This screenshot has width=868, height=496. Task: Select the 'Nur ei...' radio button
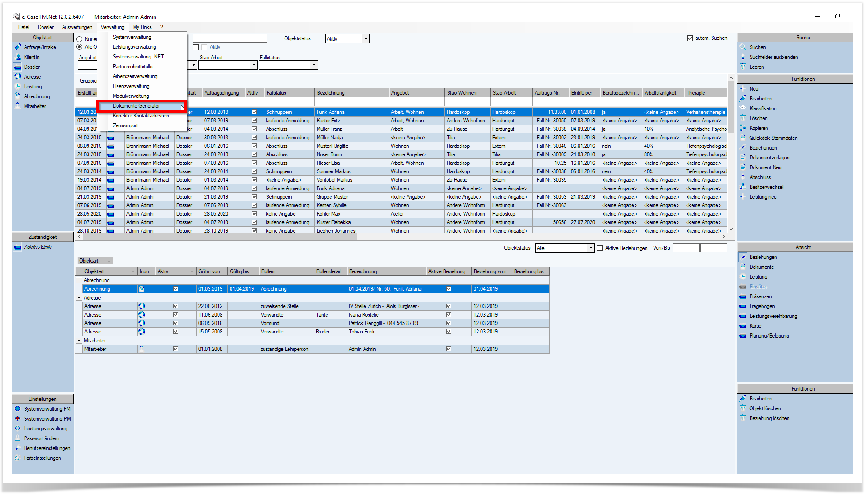[80, 39]
